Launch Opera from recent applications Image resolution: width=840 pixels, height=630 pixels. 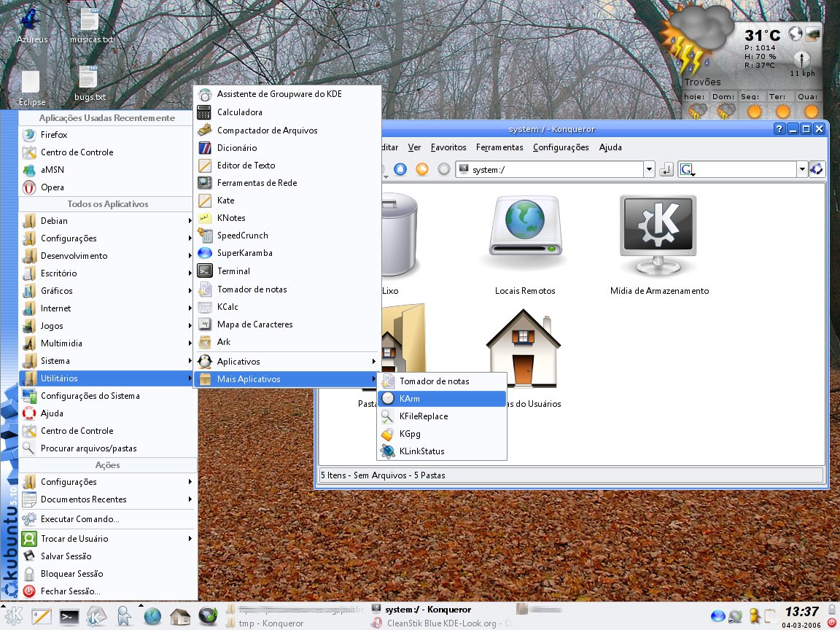[x=106, y=187]
